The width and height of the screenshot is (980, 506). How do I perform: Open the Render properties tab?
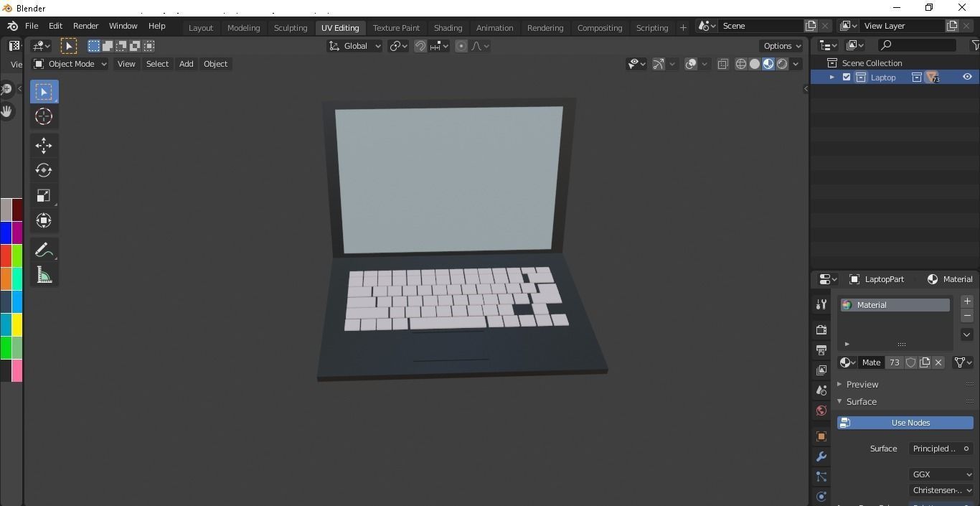point(821,330)
